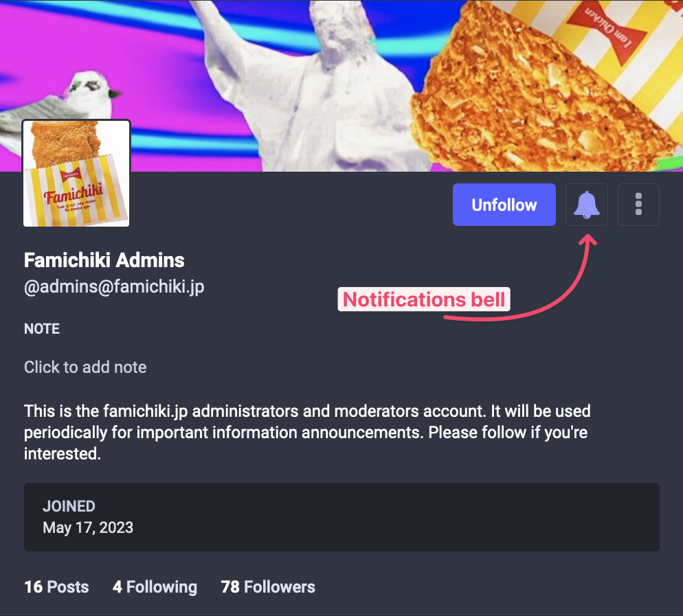Open the Famichiki profile avatar image

pos(77,173)
